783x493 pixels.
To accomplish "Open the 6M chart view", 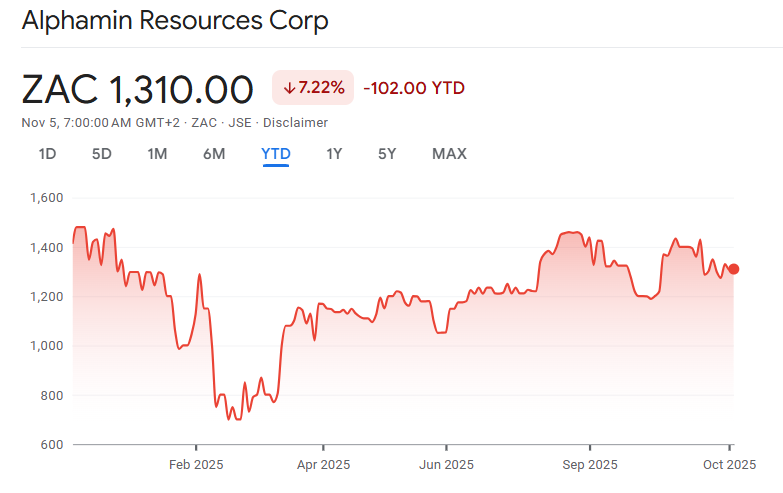I will [x=214, y=154].
